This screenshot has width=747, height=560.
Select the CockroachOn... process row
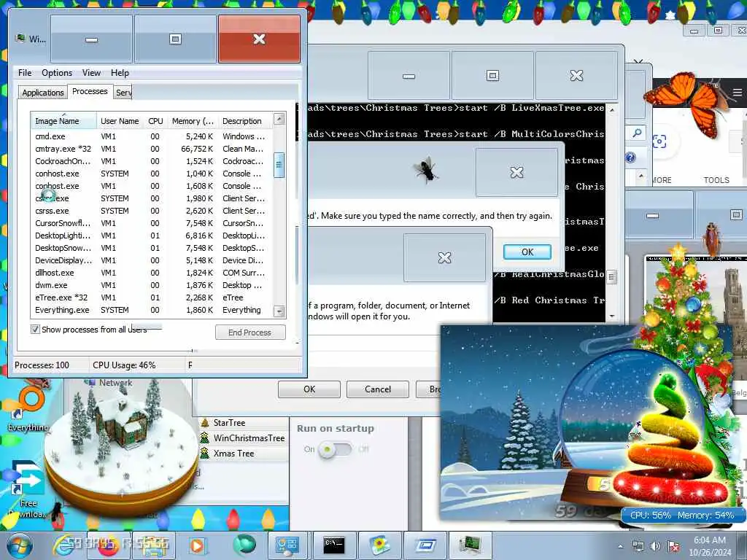click(x=152, y=161)
